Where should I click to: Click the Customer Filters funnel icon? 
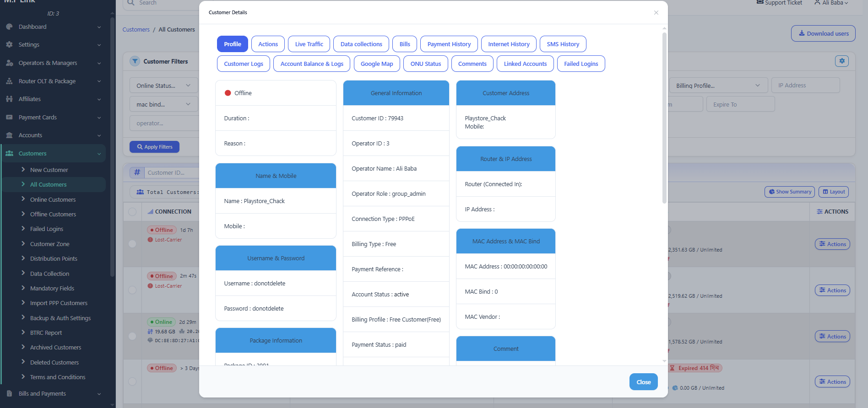pos(135,61)
